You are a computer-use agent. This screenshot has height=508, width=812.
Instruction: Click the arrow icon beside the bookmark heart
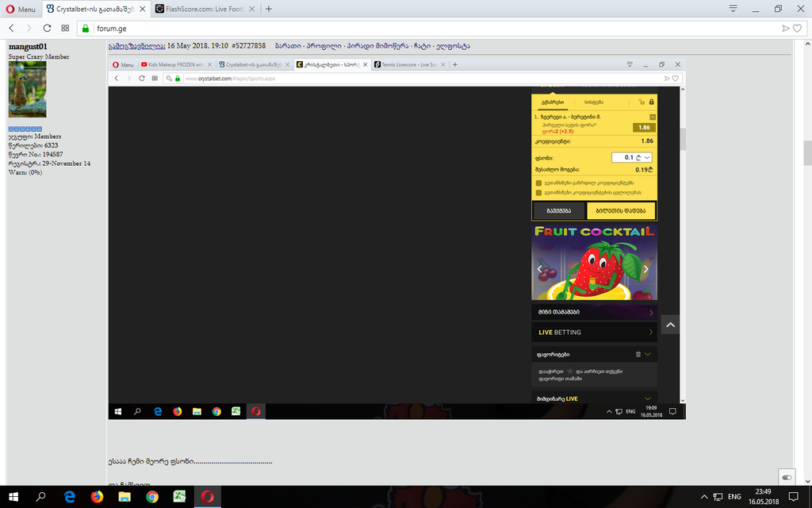[x=786, y=29]
